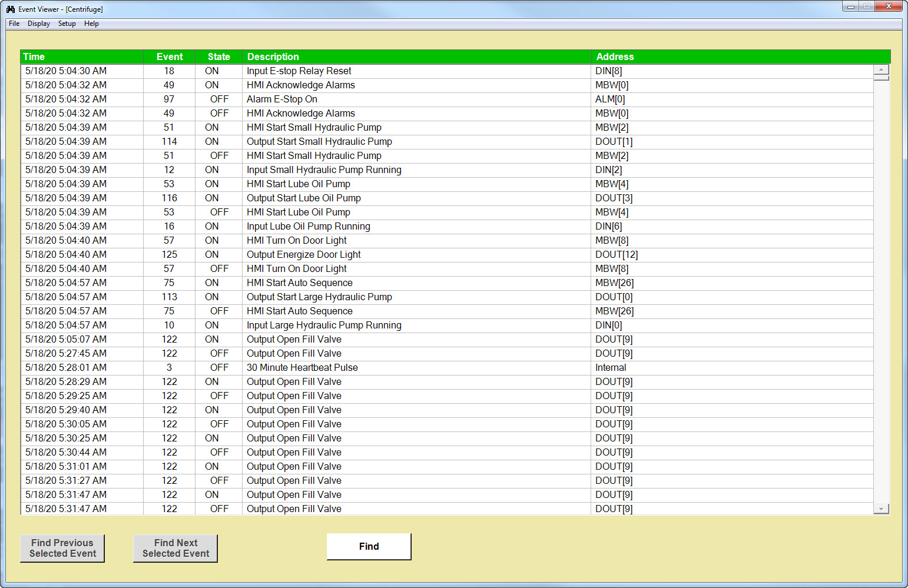
Task: Open the Help menu
Action: 91,24
